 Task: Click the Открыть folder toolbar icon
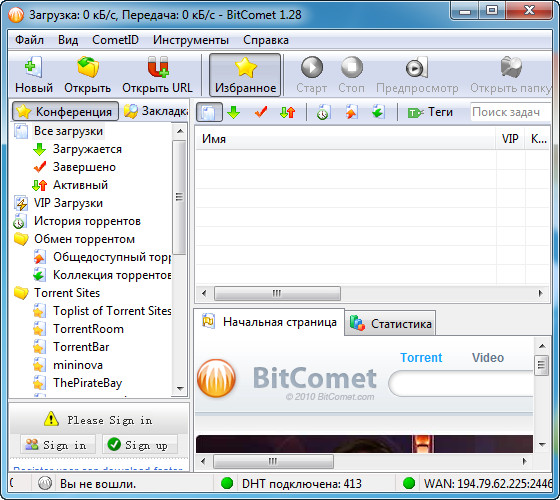coord(88,67)
